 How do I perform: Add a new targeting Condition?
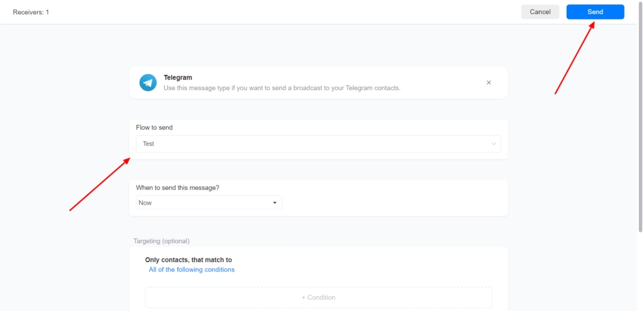click(x=318, y=297)
